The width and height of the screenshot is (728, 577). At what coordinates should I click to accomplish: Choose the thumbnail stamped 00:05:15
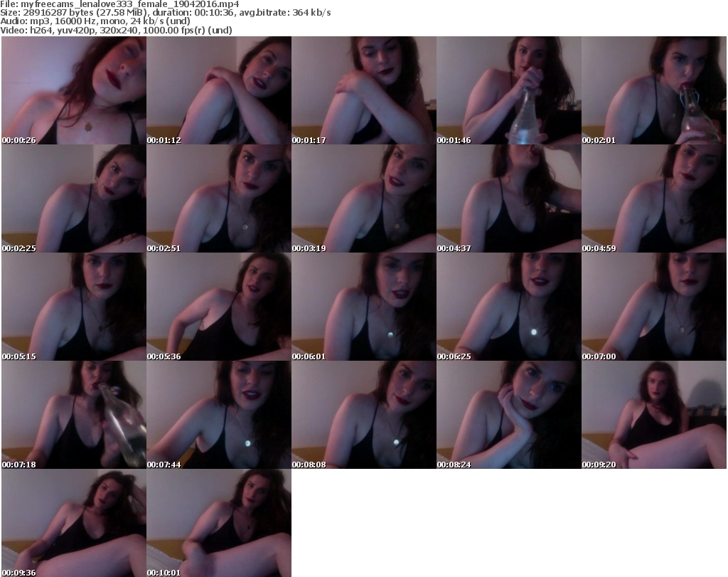[x=74, y=307]
